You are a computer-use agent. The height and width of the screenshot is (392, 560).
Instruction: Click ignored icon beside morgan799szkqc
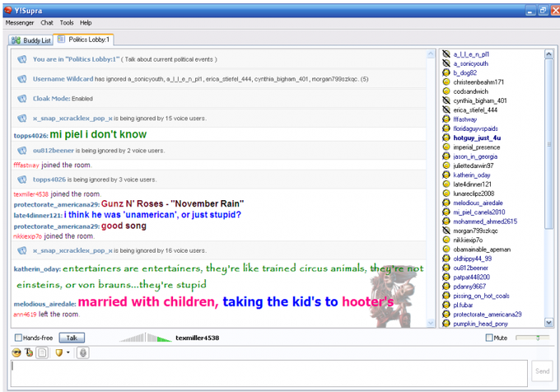coord(446,231)
